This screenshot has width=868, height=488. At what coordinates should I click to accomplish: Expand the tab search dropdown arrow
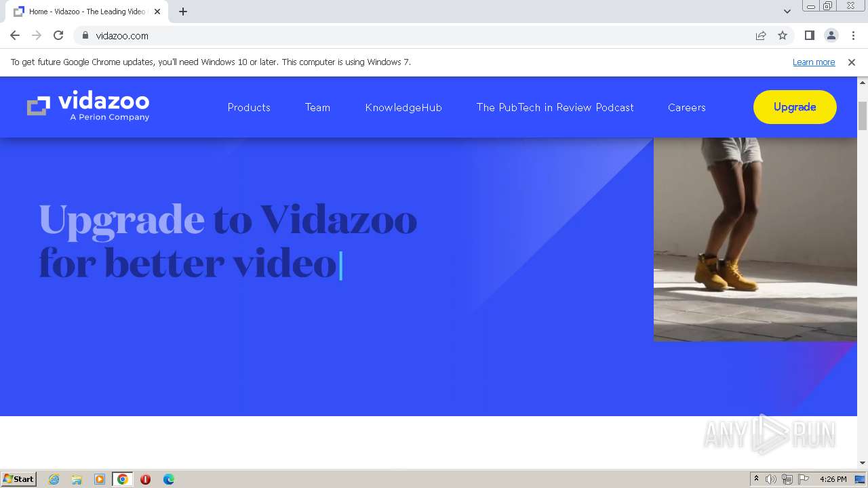[x=787, y=12]
